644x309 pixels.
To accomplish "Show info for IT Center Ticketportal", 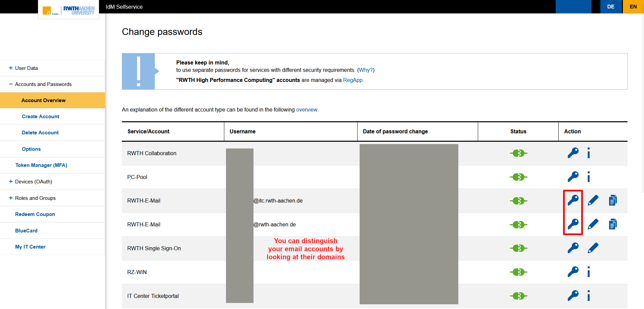I will click(x=588, y=296).
